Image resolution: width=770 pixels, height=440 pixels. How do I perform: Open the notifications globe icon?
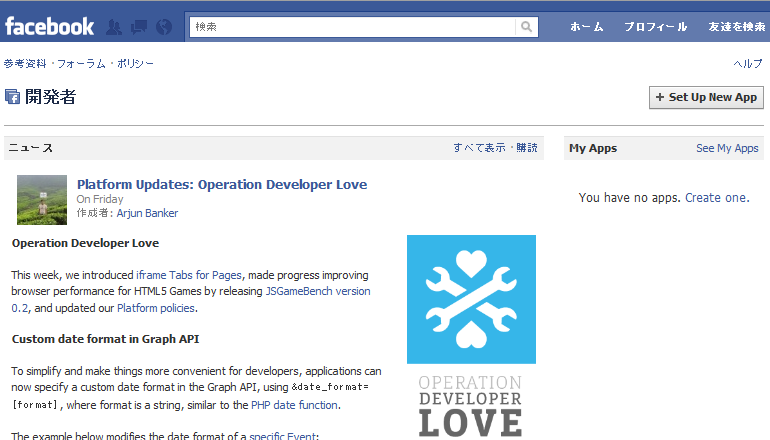pyautogui.click(x=164, y=27)
